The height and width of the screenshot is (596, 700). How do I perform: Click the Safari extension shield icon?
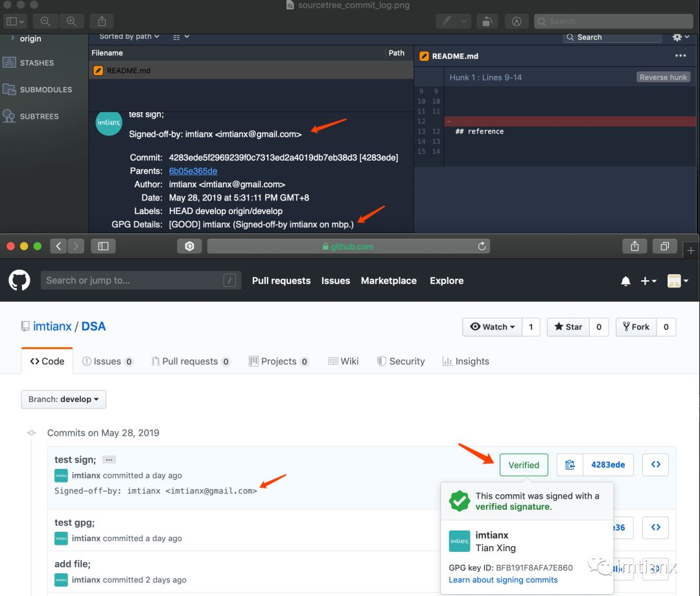point(189,246)
